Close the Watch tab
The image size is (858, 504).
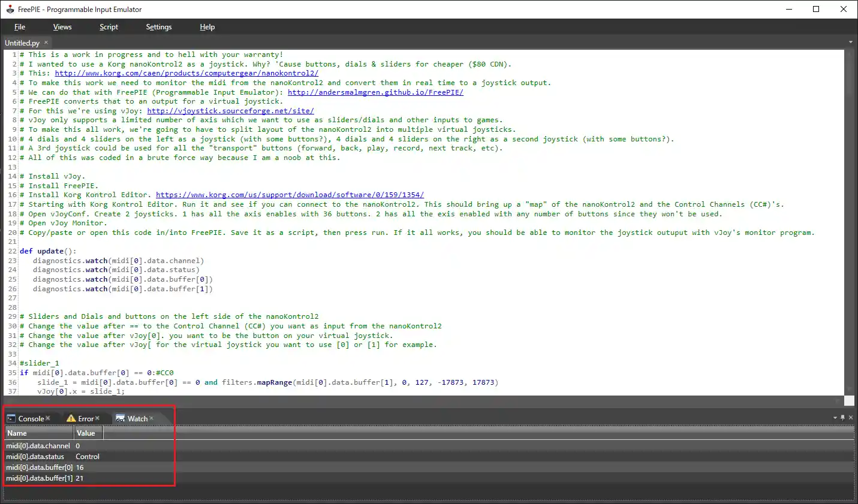152,418
